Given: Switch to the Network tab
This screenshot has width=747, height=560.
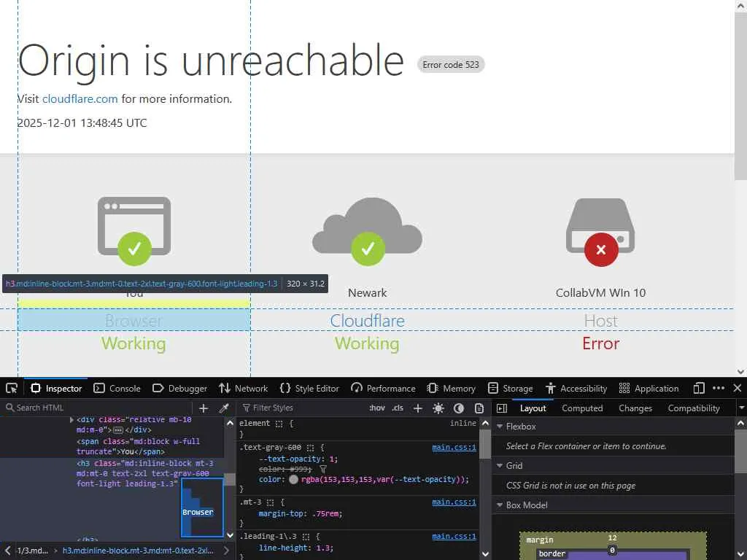Looking at the screenshot, I should pos(244,388).
